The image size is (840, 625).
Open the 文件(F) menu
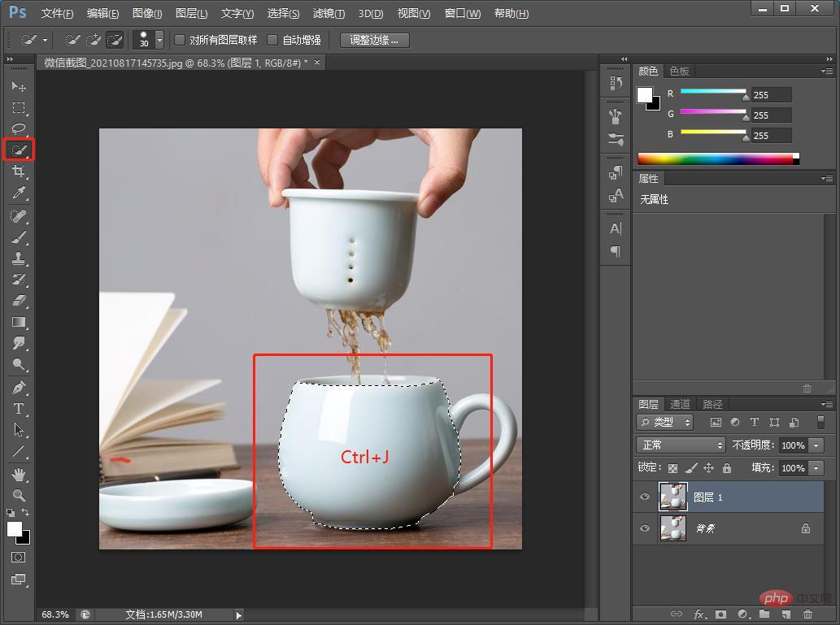point(57,13)
